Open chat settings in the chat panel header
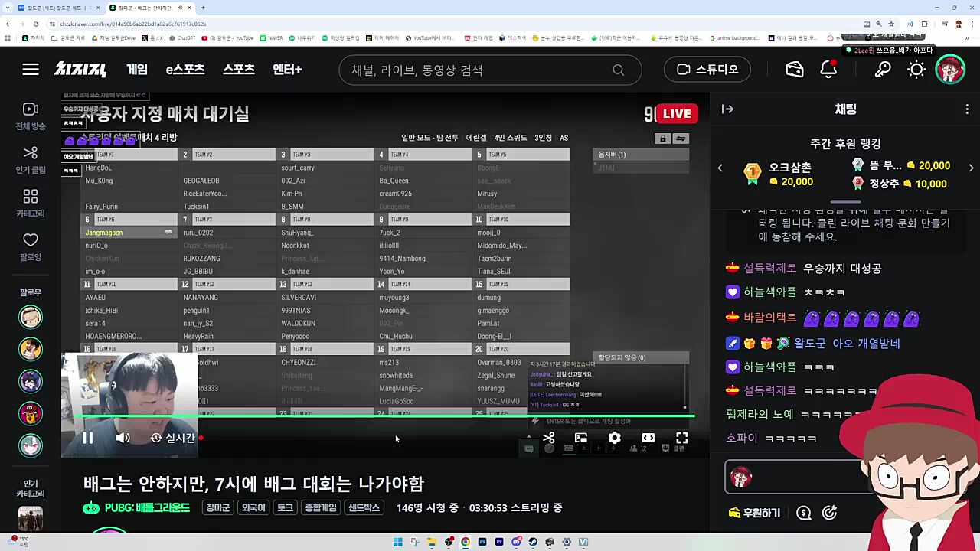Image resolution: width=980 pixels, height=551 pixels. 967,109
